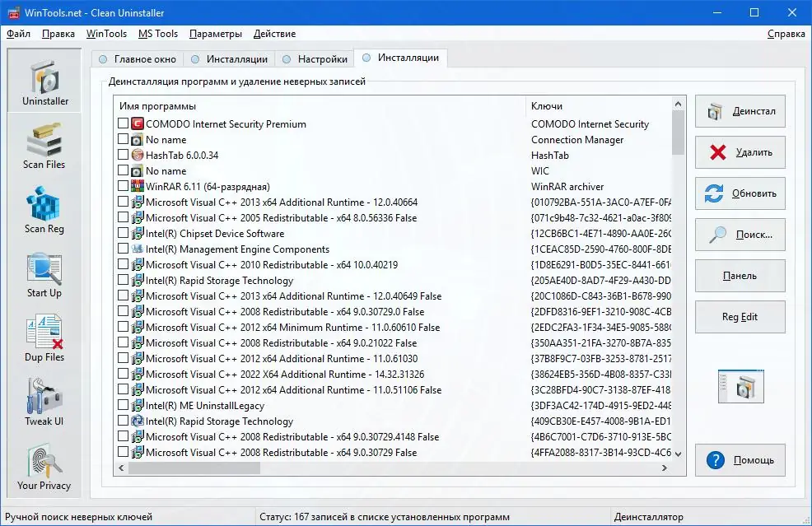This screenshot has width=812, height=526.
Task: Open the MS Tools menu
Action: [x=158, y=34]
